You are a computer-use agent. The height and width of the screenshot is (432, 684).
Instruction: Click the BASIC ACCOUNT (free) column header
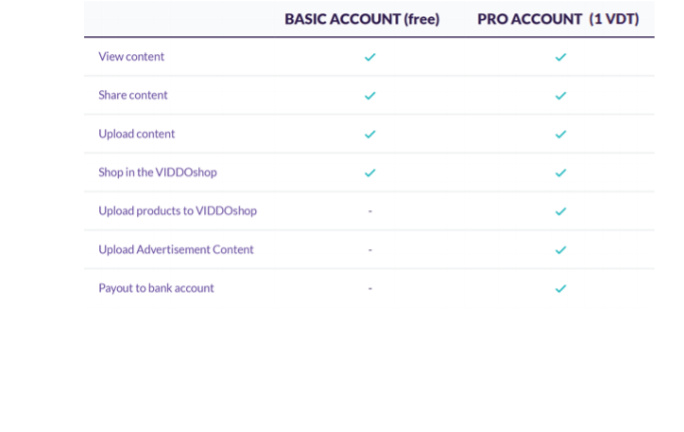(x=362, y=19)
